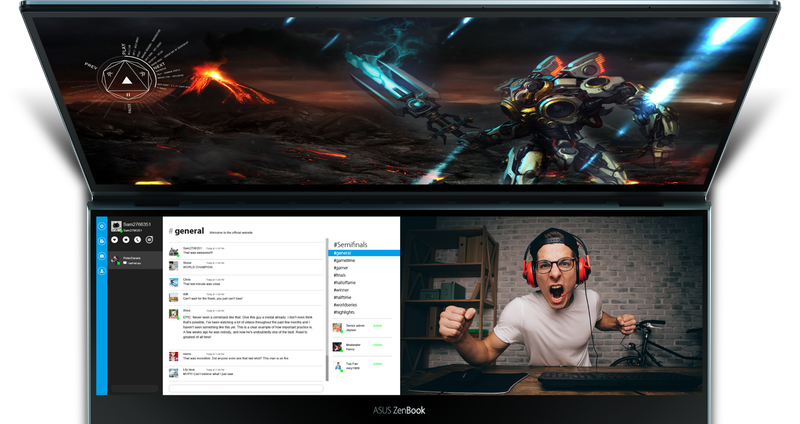Image resolution: width=800 pixels, height=424 pixels.
Task: Select the #worldseries channel
Action: pyautogui.click(x=345, y=305)
